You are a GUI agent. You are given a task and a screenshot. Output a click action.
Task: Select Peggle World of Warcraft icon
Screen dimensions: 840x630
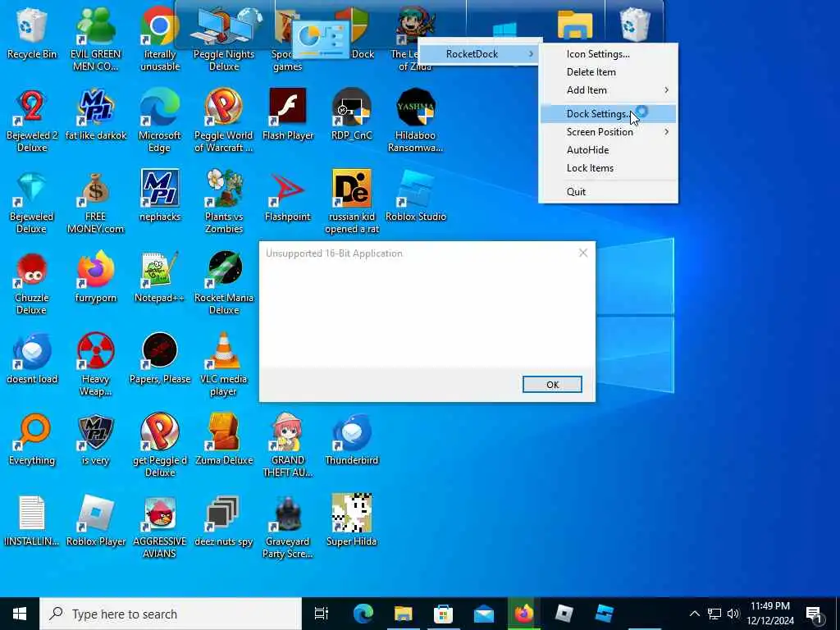click(x=224, y=121)
